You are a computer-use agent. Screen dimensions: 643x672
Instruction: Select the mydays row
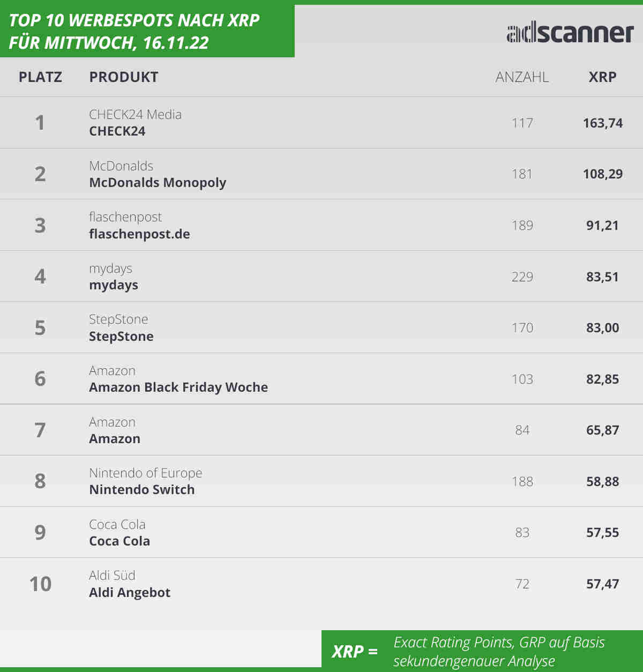322,277
